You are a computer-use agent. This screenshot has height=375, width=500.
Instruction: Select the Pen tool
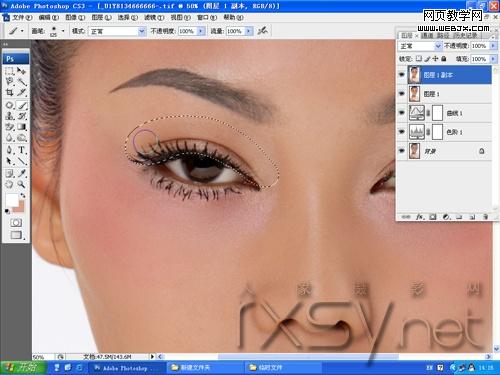(x=9, y=150)
